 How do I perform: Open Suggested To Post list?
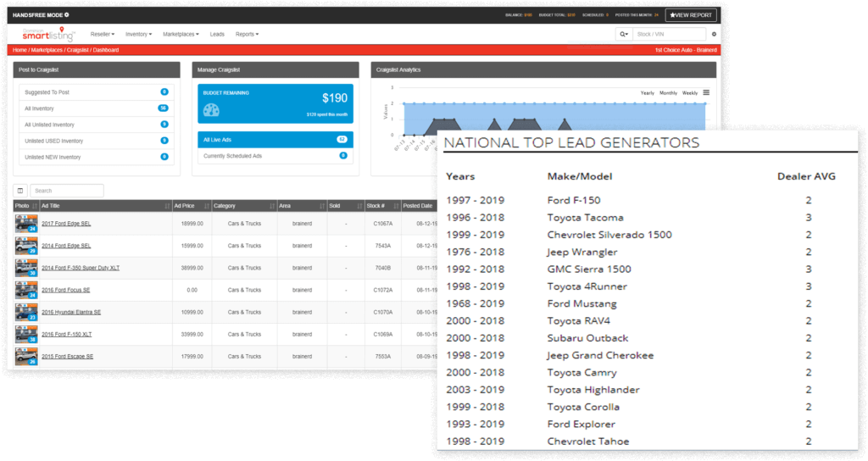click(97, 92)
